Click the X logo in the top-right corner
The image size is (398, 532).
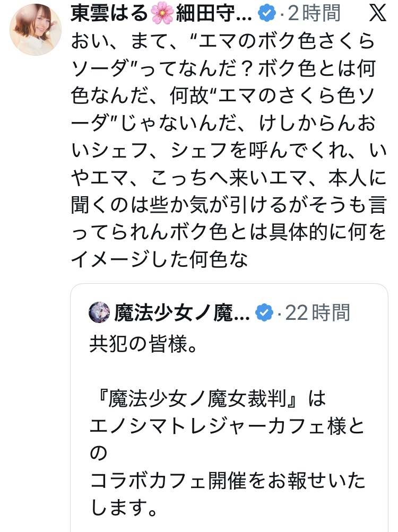[377, 13]
